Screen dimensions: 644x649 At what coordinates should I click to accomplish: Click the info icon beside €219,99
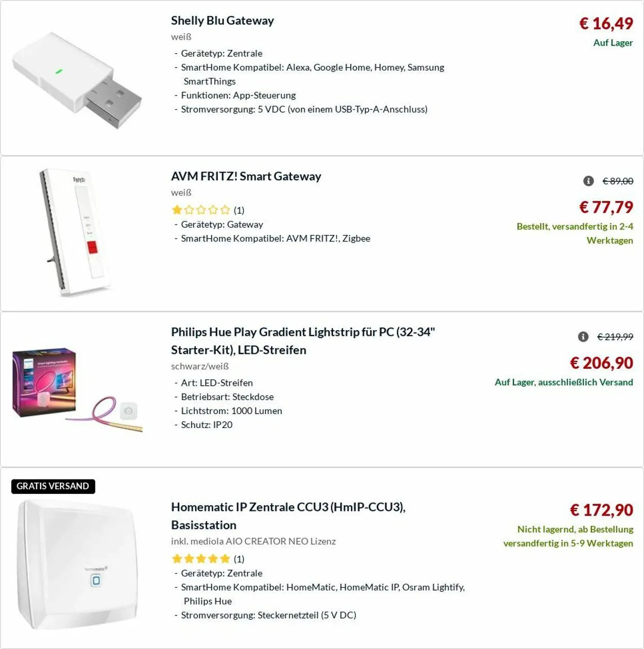coord(583,337)
